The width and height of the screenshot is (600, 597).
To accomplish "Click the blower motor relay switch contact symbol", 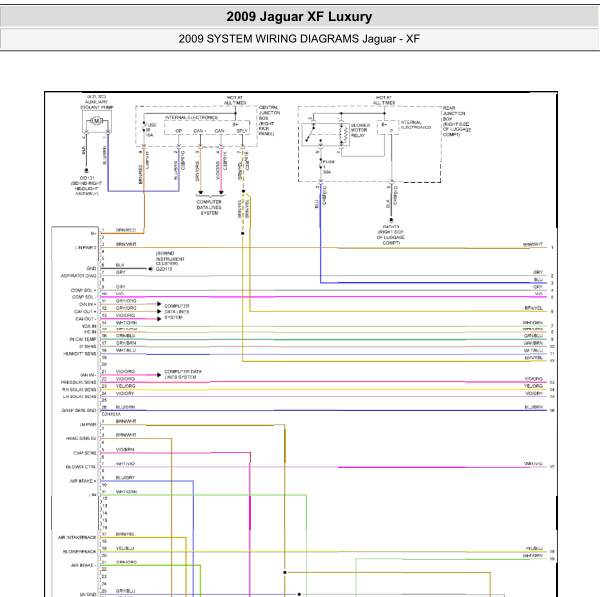I will [311, 134].
